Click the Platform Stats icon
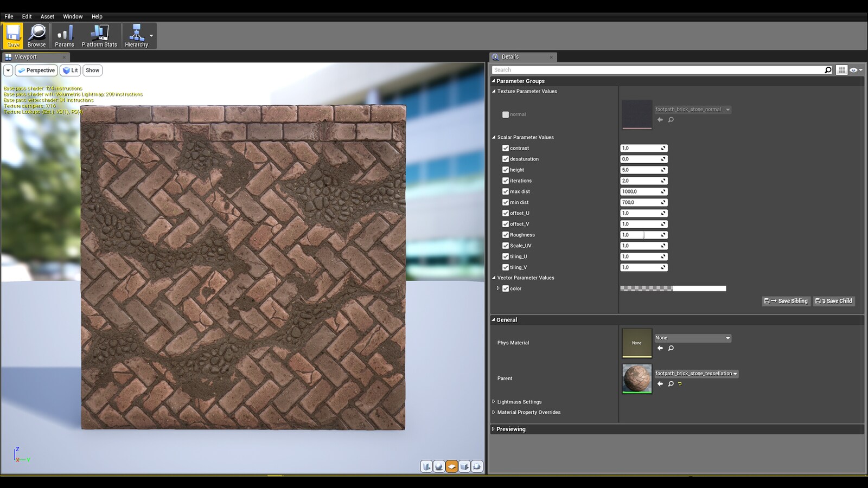The width and height of the screenshot is (868, 488). click(x=99, y=34)
